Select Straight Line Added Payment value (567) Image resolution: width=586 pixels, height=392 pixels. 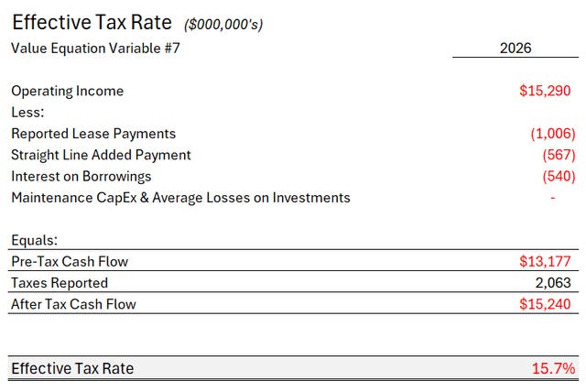click(559, 155)
